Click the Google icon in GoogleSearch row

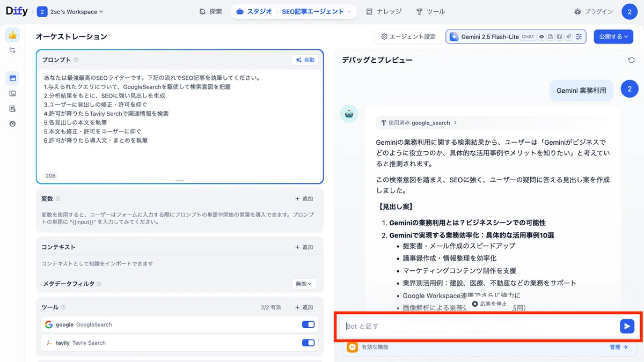tap(49, 324)
